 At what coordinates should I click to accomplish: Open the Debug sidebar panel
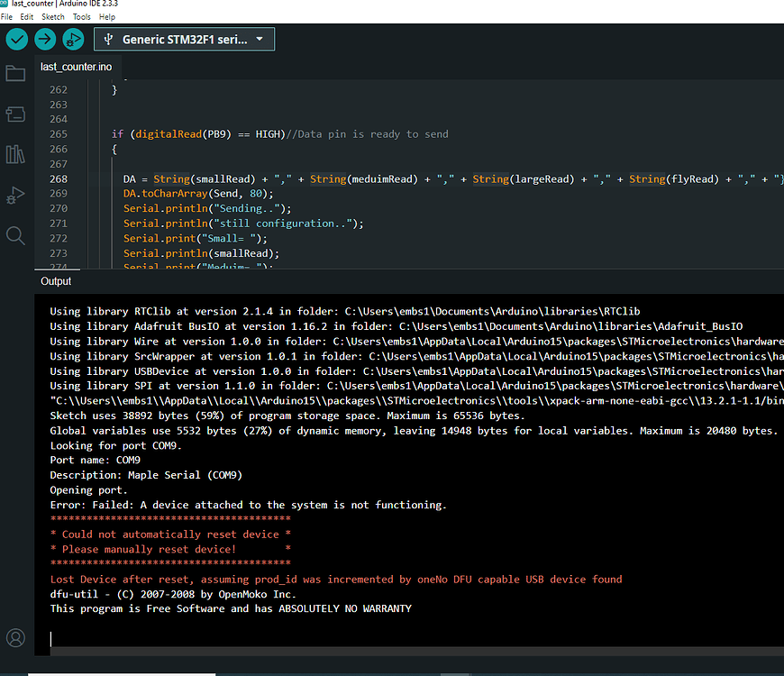[15, 195]
